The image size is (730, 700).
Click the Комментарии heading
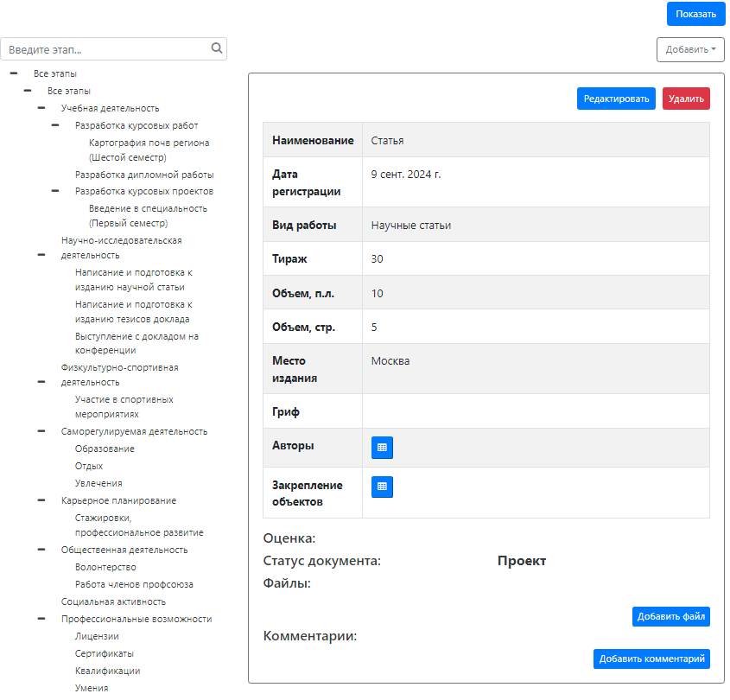click(x=310, y=636)
